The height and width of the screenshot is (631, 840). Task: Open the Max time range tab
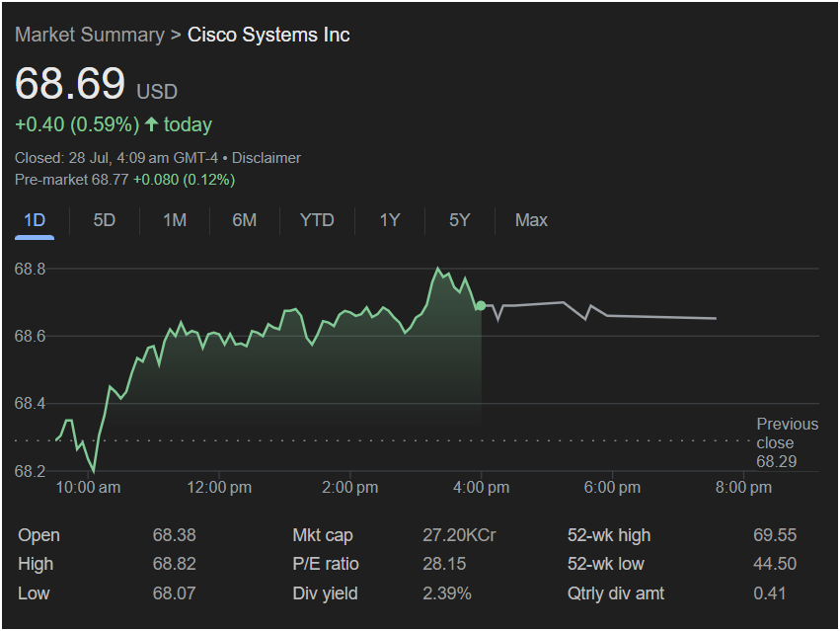pyautogui.click(x=531, y=220)
